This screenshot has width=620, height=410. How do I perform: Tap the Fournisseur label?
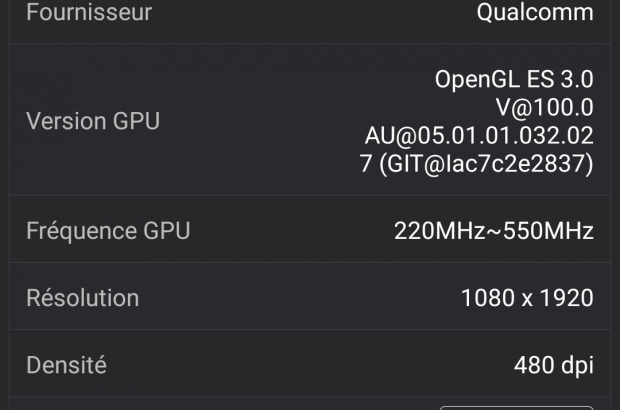pos(89,13)
